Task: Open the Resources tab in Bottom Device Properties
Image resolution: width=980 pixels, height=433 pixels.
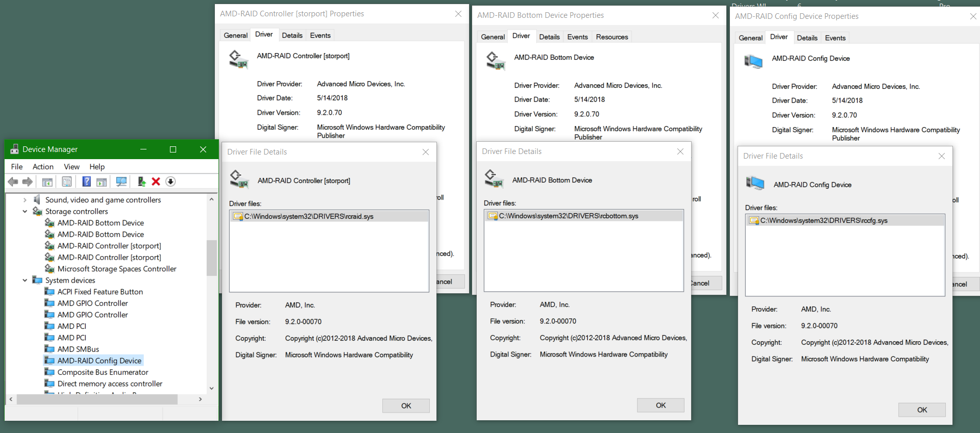Action: pos(611,37)
